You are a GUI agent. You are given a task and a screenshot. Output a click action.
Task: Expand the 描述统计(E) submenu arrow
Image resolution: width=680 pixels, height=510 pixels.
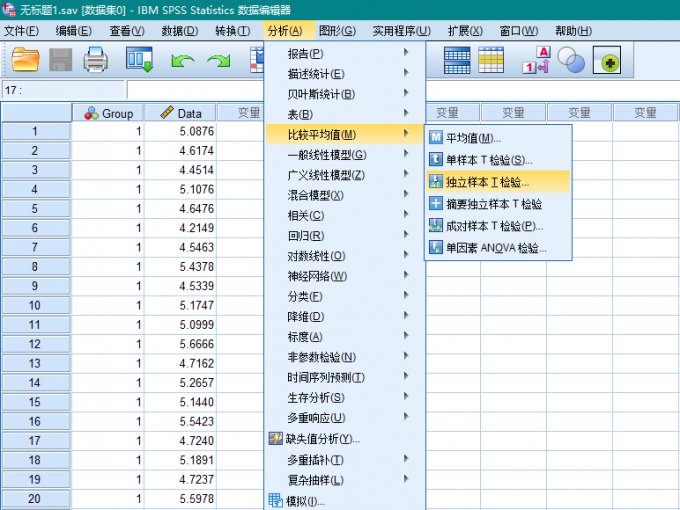tap(406, 72)
